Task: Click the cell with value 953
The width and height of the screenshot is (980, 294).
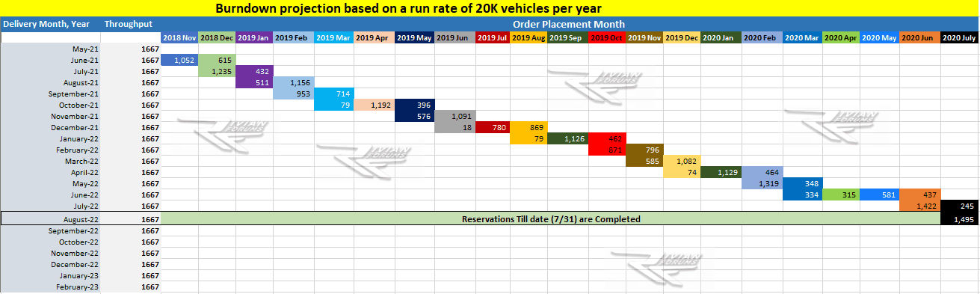Action: coord(293,94)
